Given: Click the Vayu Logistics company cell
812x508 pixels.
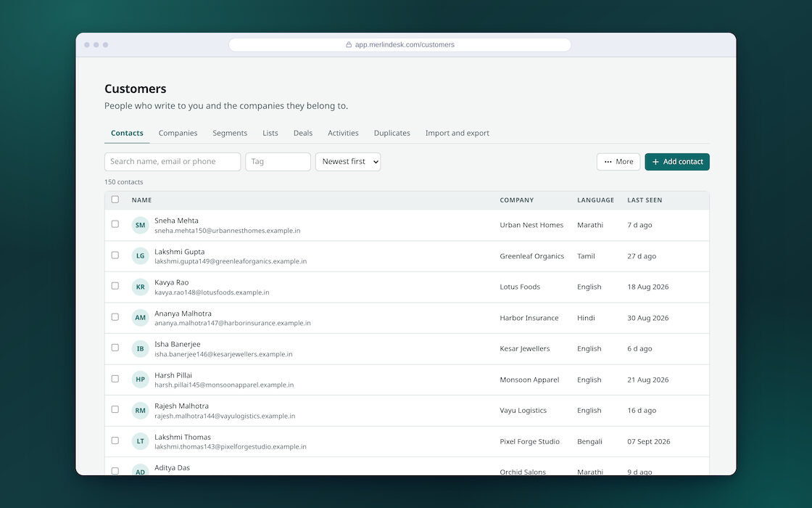Looking at the screenshot, I should 523,411.
